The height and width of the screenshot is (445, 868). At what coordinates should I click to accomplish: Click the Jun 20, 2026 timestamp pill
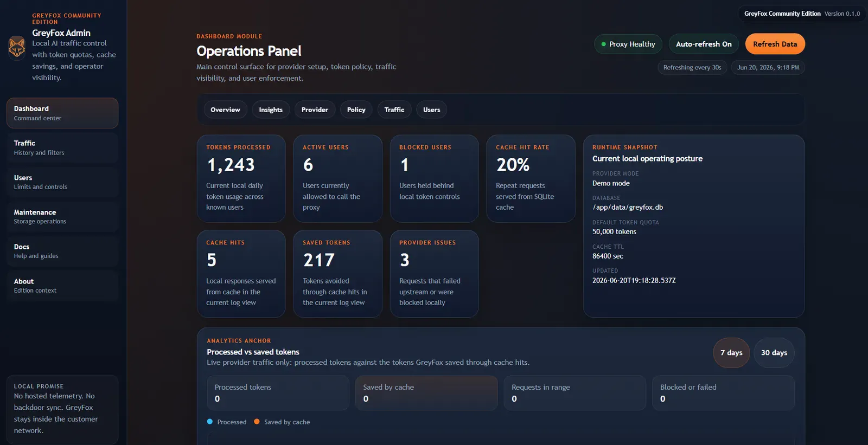click(x=768, y=67)
